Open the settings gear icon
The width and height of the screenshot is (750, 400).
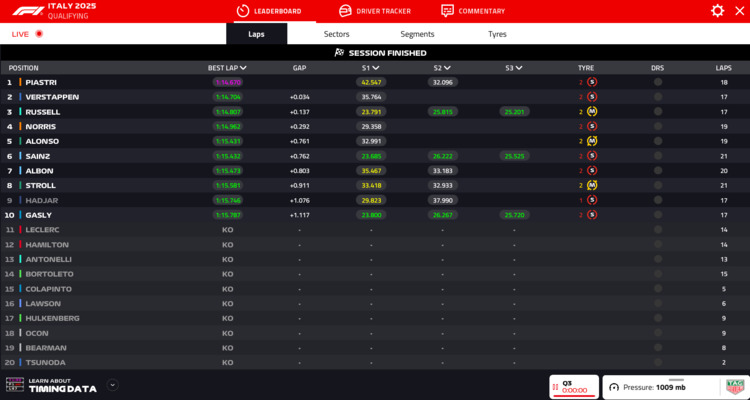click(717, 11)
